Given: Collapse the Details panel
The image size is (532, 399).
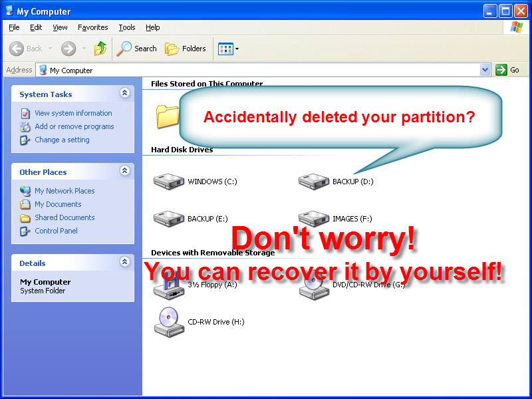Looking at the screenshot, I should [x=124, y=261].
